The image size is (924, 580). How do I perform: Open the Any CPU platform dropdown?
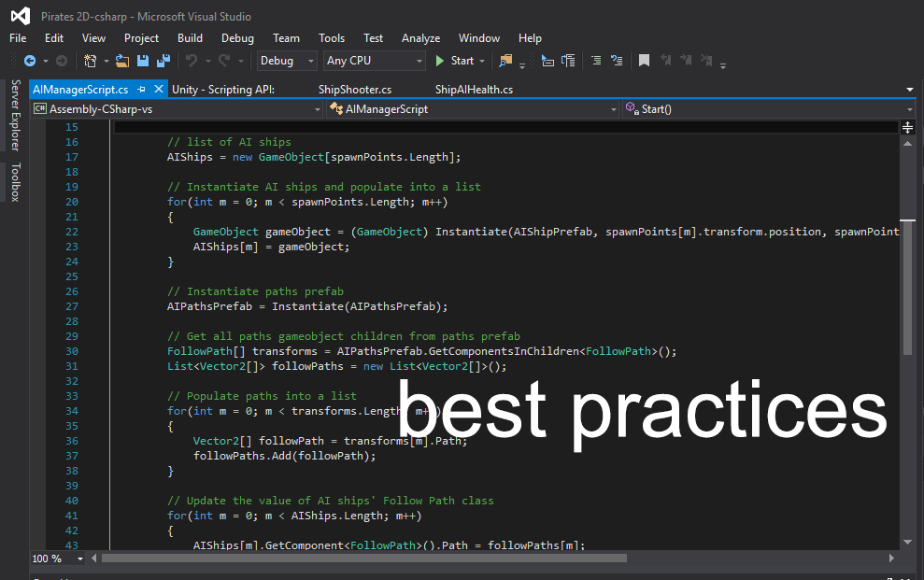point(374,61)
